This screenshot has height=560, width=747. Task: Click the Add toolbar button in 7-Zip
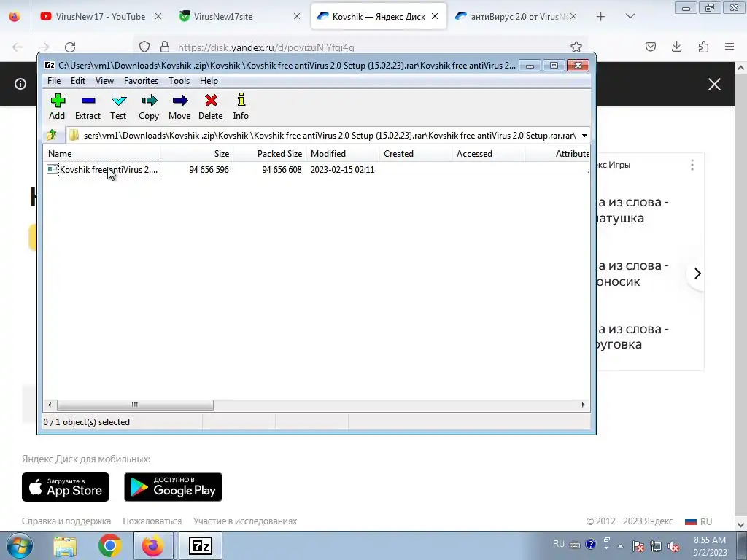coord(57,106)
